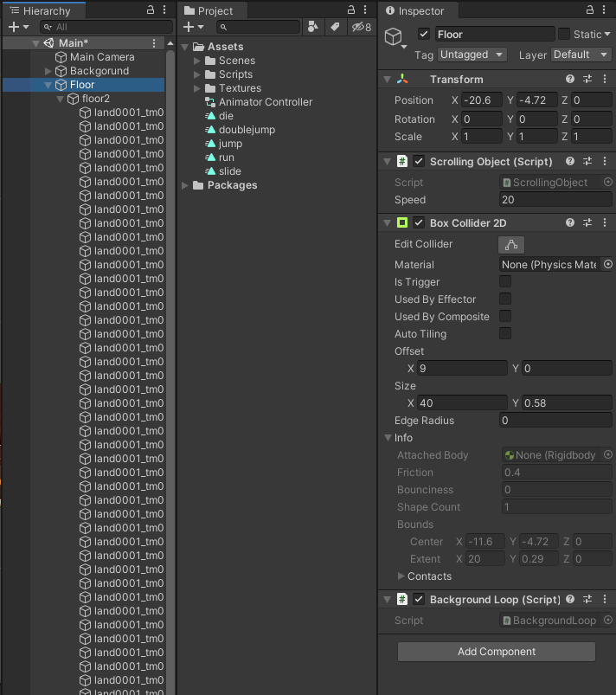Image resolution: width=616 pixels, height=695 pixels.
Task: Expand the Contacts foldout
Action: pos(401,576)
